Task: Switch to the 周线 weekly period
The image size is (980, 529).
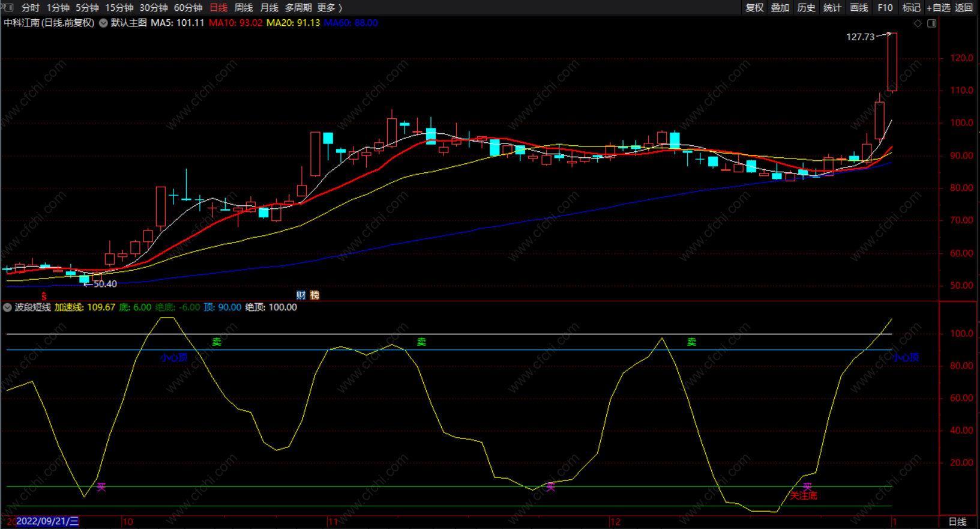Action: tap(244, 8)
